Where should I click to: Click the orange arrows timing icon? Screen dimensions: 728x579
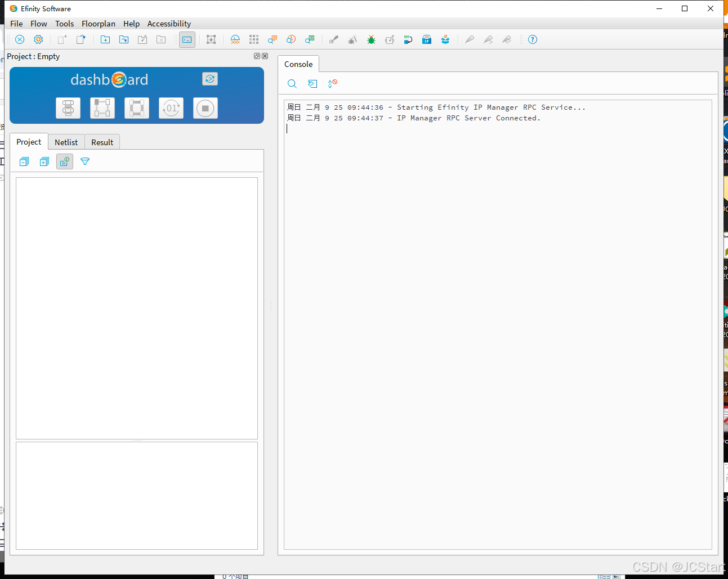[x=235, y=39]
